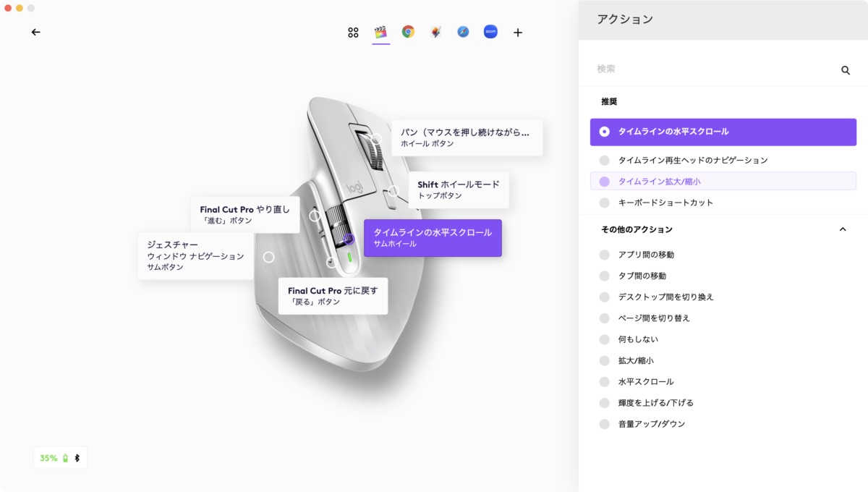Click the back arrow icon

click(35, 32)
